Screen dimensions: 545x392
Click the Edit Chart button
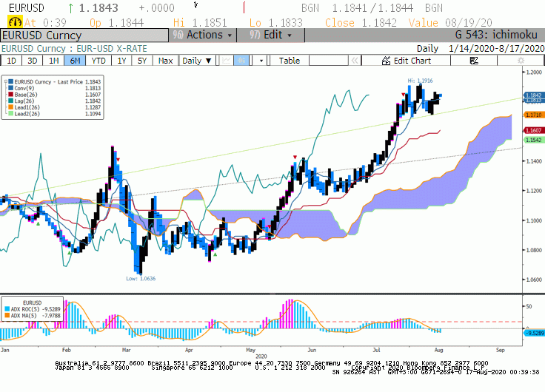click(406, 61)
